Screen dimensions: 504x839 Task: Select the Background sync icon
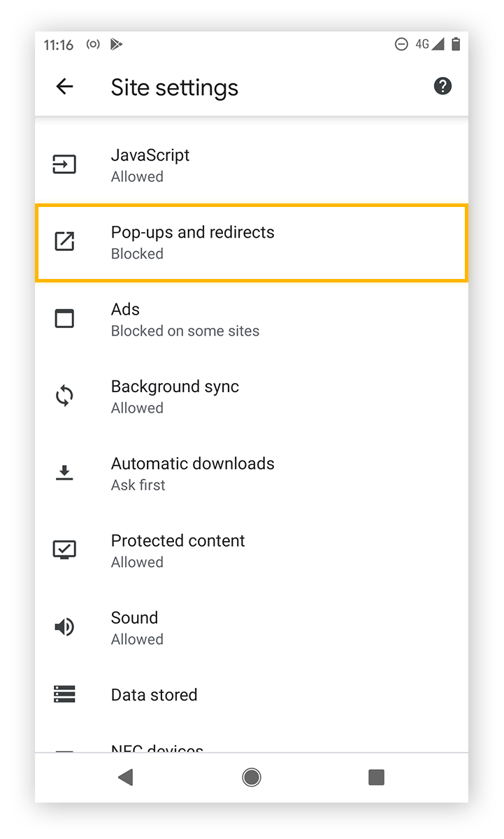(x=64, y=395)
